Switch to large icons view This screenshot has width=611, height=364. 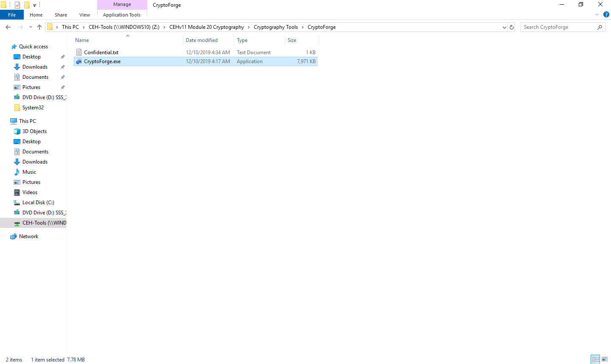pos(605,359)
